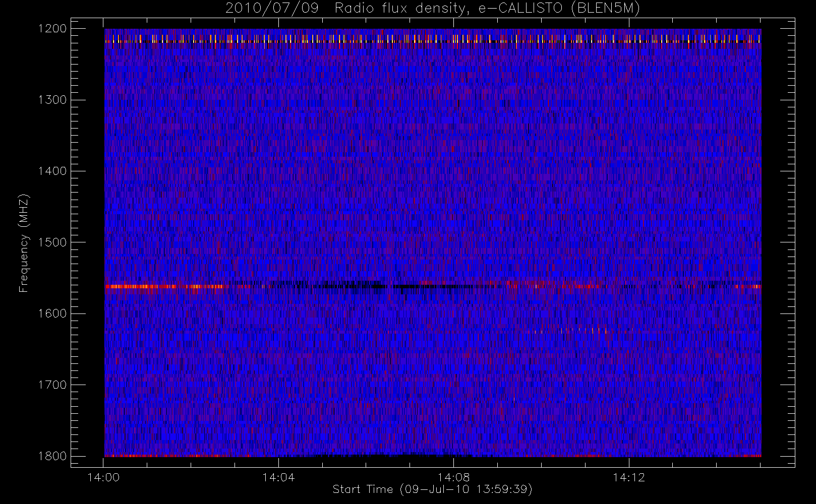The width and height of the screenshot is (816, 504).
Task: Click the 14:00 time tick label
Action: pyautogui.click(x=103, y=477)
